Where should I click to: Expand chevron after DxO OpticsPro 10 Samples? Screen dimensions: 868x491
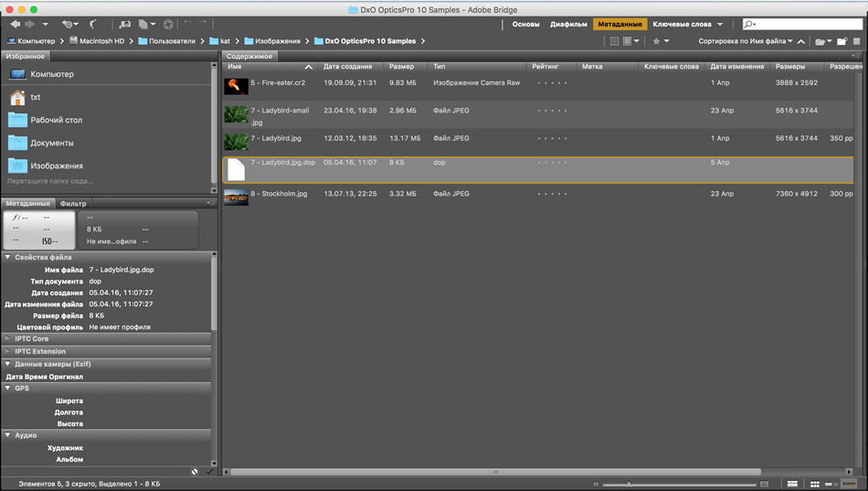[x=423, y=41]
